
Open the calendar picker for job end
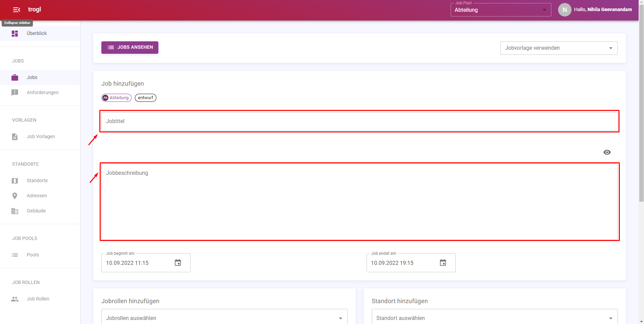click(x=443, y=263)
